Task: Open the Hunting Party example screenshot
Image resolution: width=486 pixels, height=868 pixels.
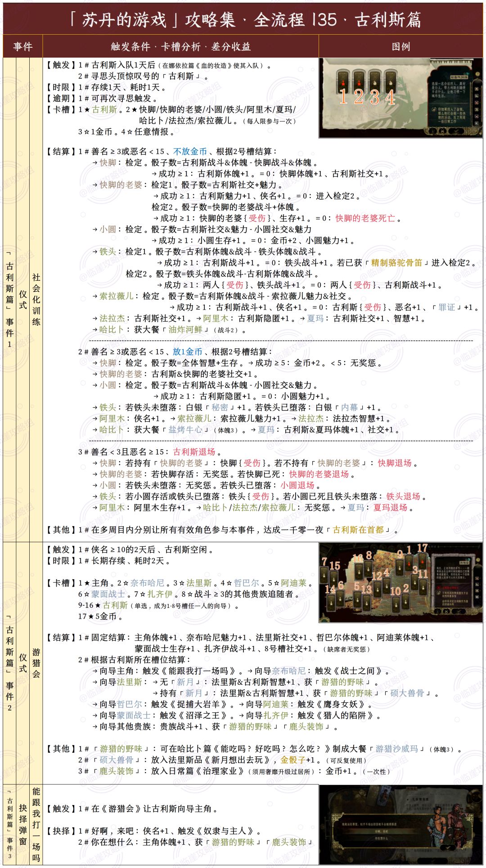Action: pos(401,582)
